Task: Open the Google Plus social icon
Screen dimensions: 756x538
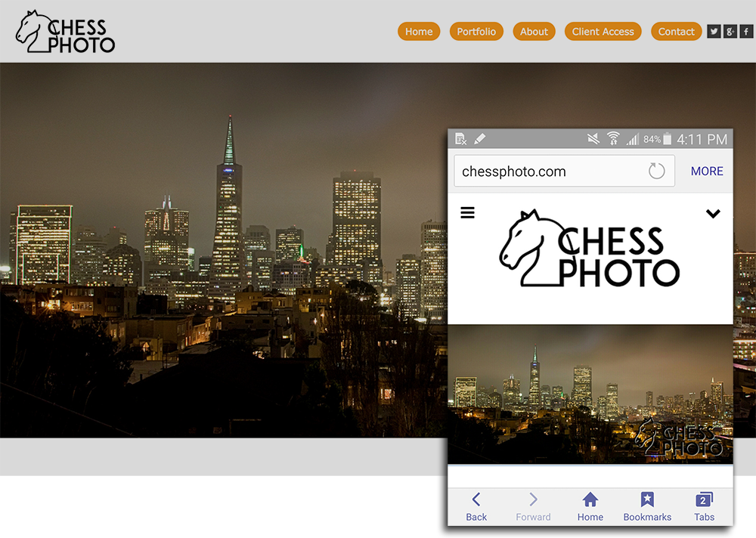Action: tap(730, 31)
